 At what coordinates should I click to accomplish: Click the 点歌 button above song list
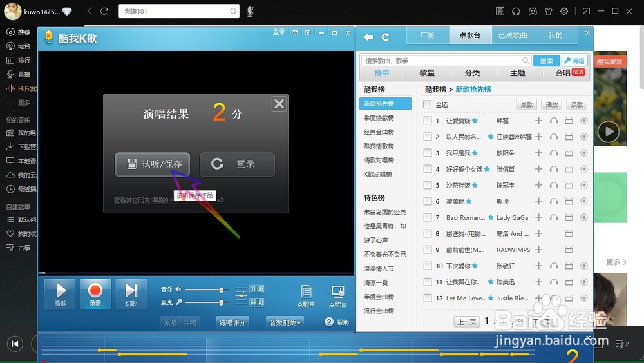(527, 104)
